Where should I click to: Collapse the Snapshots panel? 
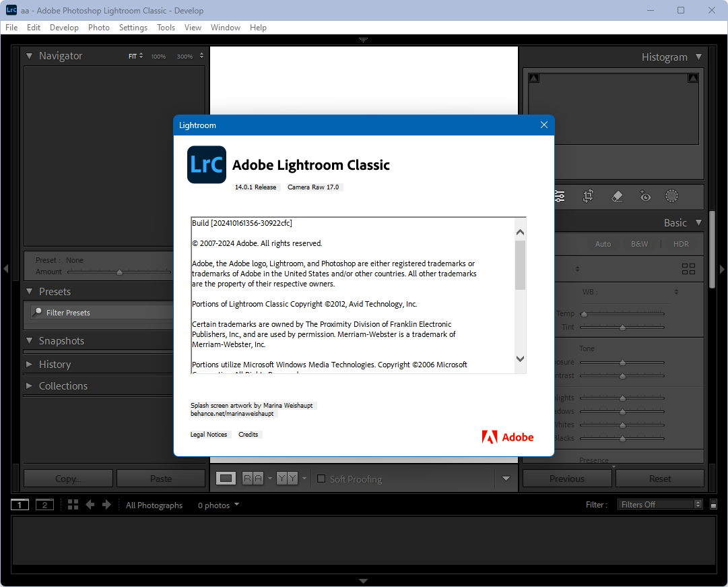29,340
